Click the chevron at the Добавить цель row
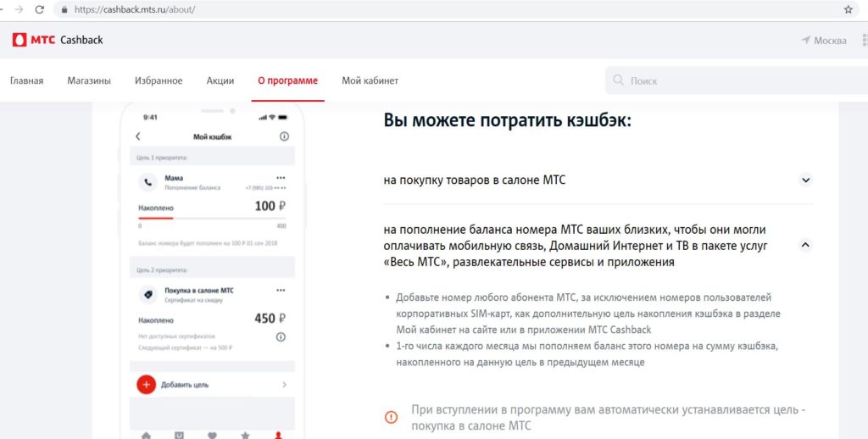The width and height of the screenshot is (868, 439). pyautogui.click(x=285, y=384)
